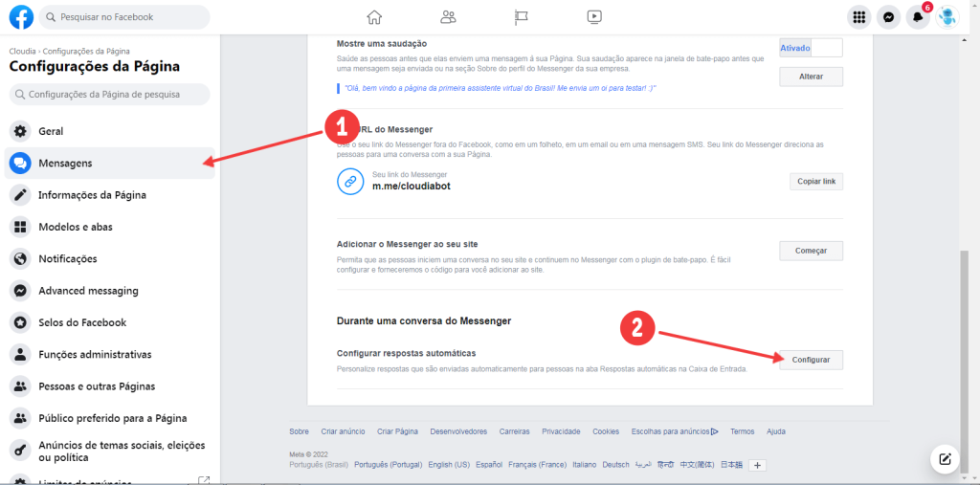The height and width of the screenshot is (485, 980).
Task: Click the Notificações globe icon
Action: pos(21,258)
